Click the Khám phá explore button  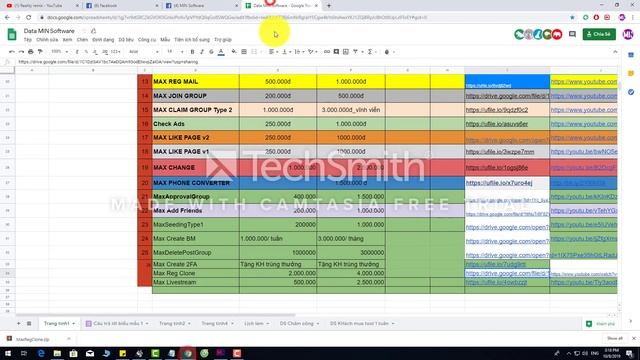[x=600, y=324]
